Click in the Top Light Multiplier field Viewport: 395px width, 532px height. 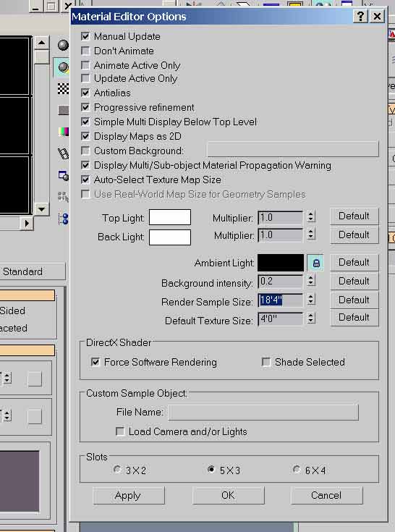(x=281, y=217)
